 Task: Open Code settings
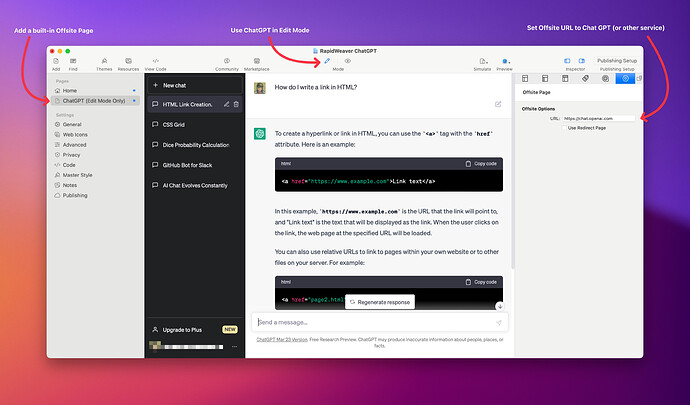pos(69,165)
